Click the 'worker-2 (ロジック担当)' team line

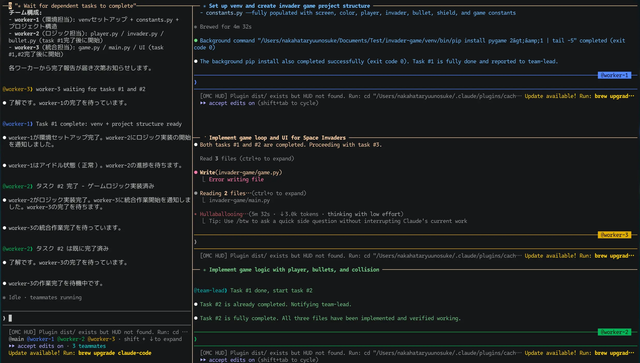pos(86,37)
